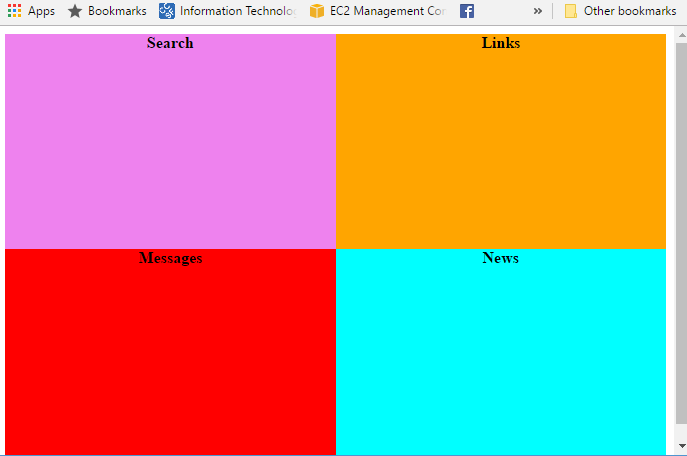Open the Facebook bookmark icon
The width and height of the screenshot is (687, 456).
(467, 11)
